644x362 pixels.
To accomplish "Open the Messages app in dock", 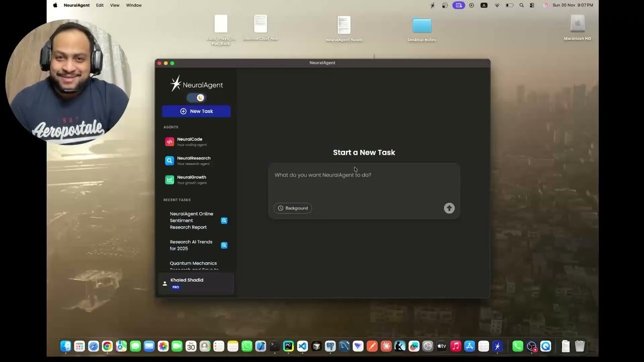I will [x=135, y=346].
